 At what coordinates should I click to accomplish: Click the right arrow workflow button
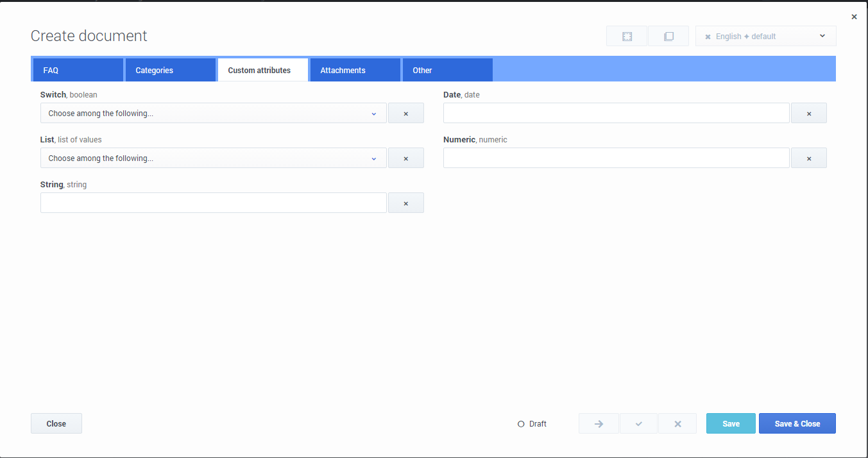pos(599,424)
